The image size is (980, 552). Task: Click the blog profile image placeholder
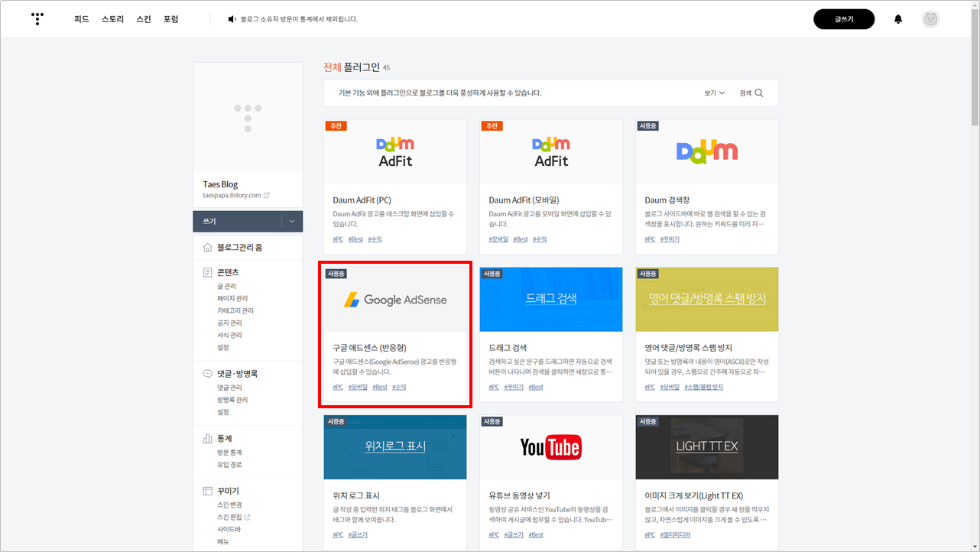(x=248, y=118)
